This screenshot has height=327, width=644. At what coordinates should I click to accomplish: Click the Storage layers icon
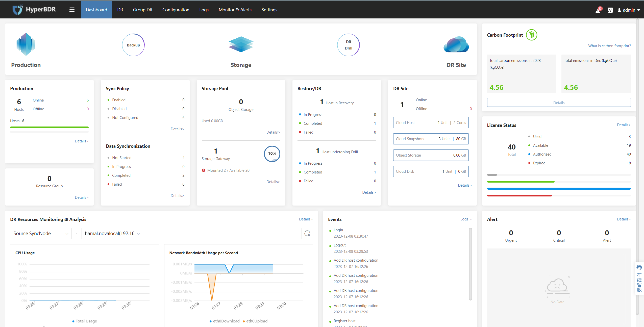[241, 44]
